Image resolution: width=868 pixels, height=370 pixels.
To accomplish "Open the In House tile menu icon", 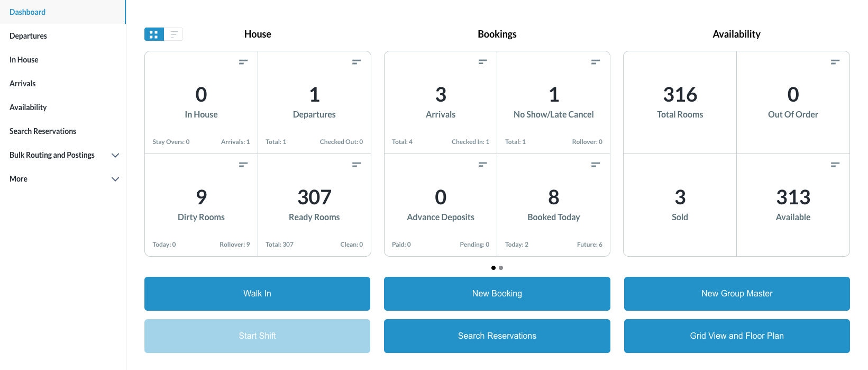I will pyautogui.click(x=243, y=62).
